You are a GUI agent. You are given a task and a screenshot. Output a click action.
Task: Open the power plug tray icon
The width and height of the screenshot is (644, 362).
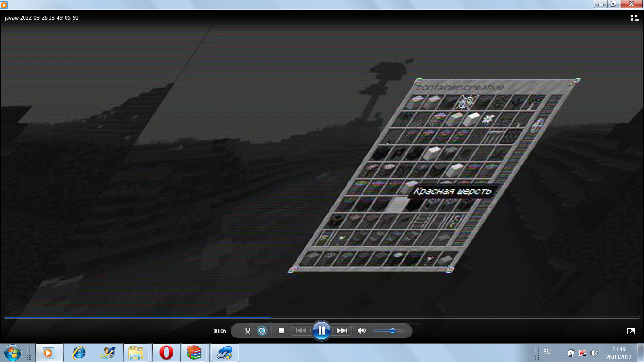point(571,353)
